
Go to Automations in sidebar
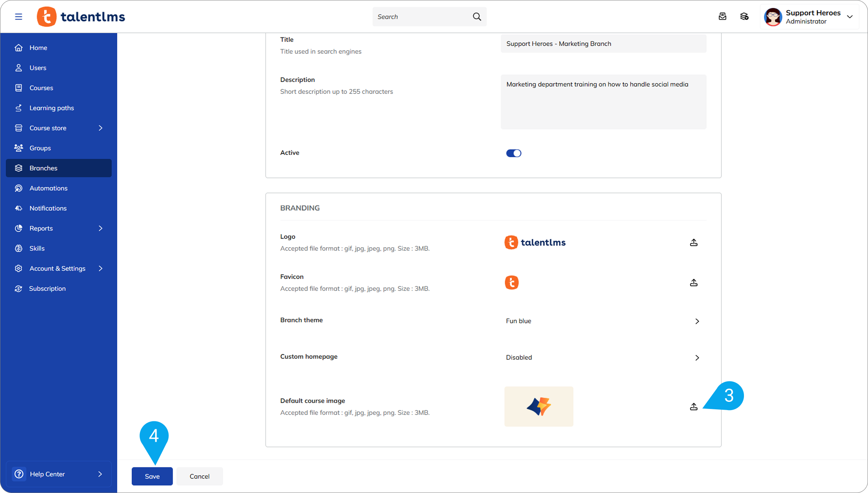pos(48,188)
